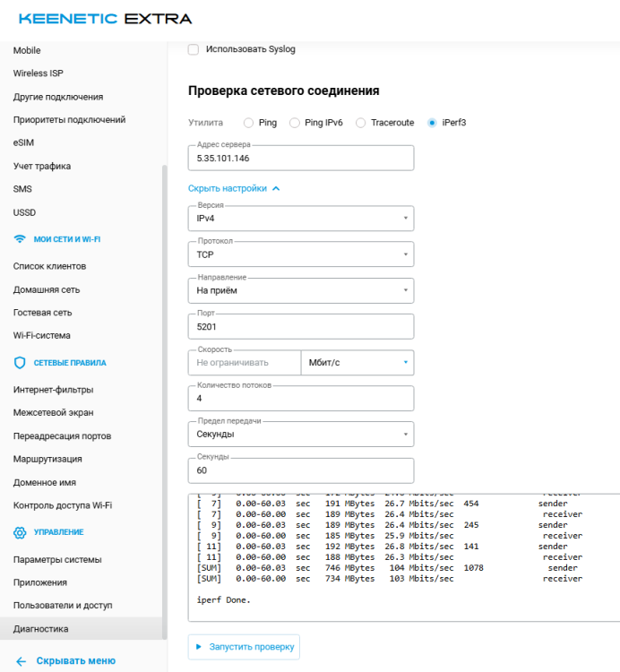
Task: Open Переадресация портов menu item
Action: click(62, 435)
